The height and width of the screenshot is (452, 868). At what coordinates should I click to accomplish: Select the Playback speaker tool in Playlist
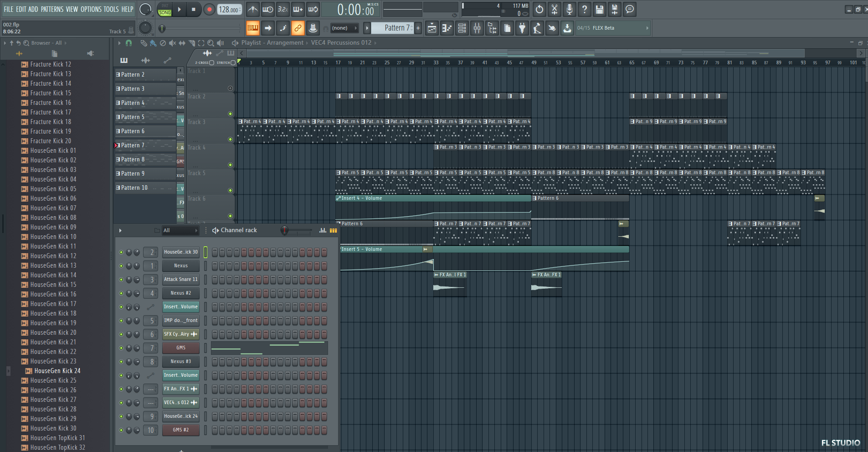221,43
